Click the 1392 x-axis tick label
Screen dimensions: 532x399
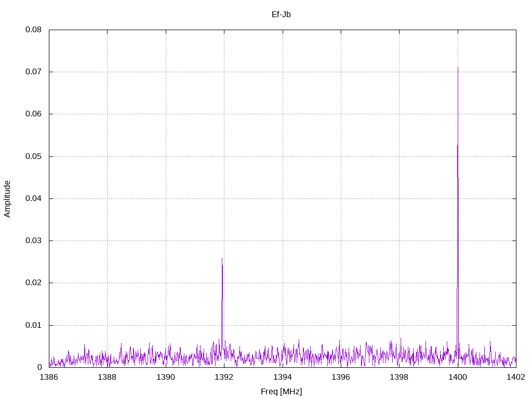[x=224, y=377]
